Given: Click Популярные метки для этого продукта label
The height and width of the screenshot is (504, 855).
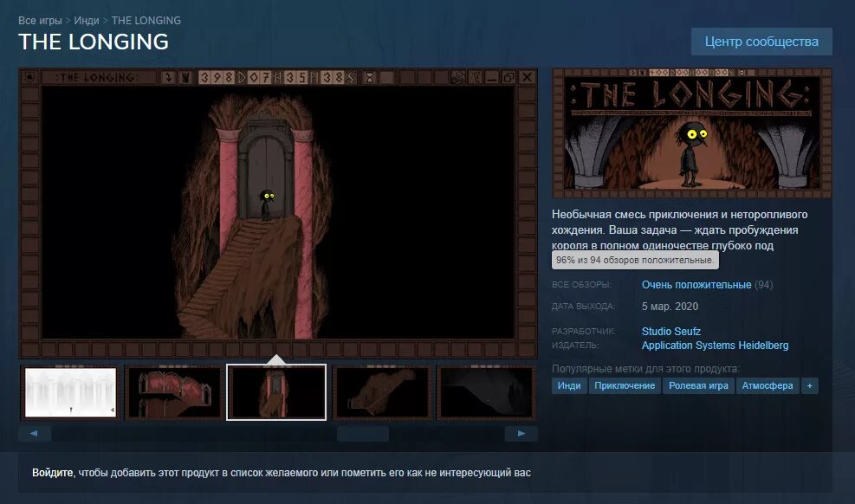Looking at the screenshot, I should (x=645, y=369).
